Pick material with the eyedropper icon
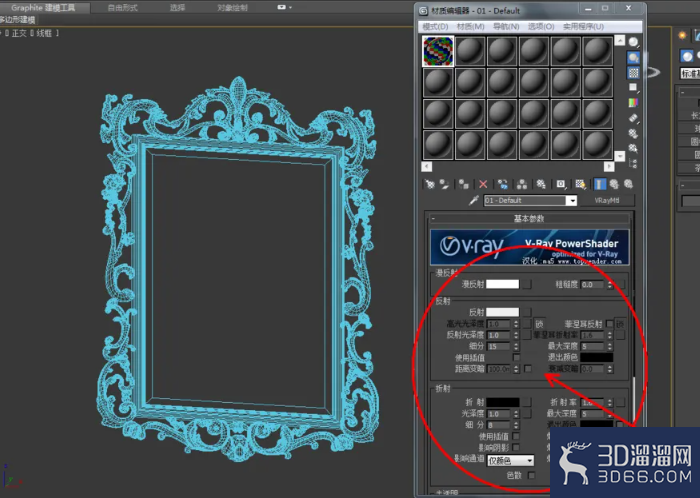This screenshot has height=498, width=700. coord(474,200)
